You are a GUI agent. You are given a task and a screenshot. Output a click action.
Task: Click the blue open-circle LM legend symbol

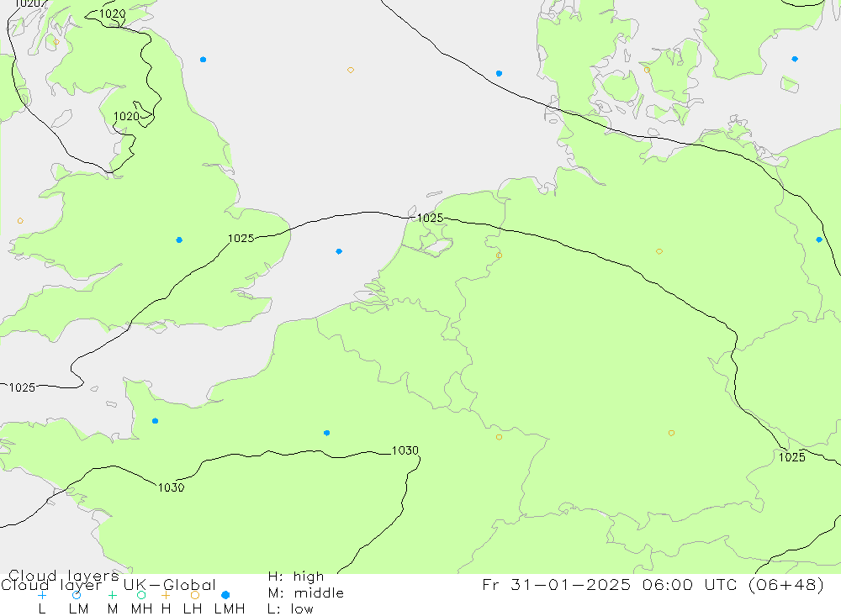pos(77,595)
